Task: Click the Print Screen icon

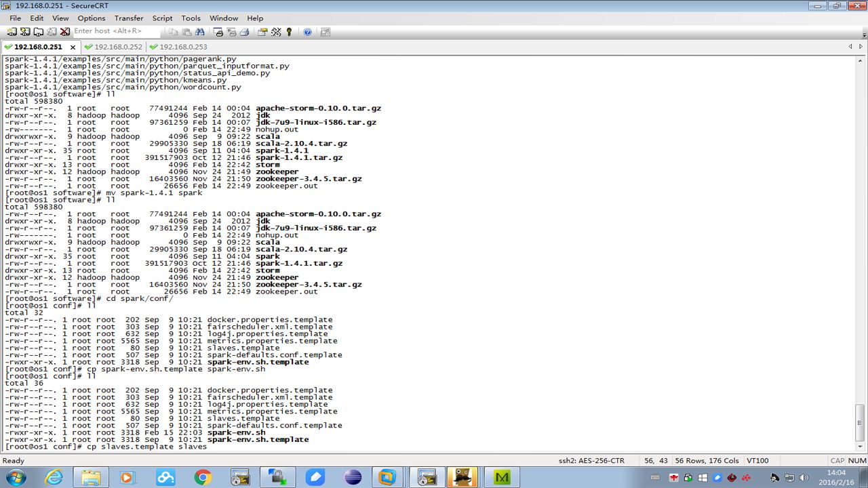Action: click(x=218, y=32)
